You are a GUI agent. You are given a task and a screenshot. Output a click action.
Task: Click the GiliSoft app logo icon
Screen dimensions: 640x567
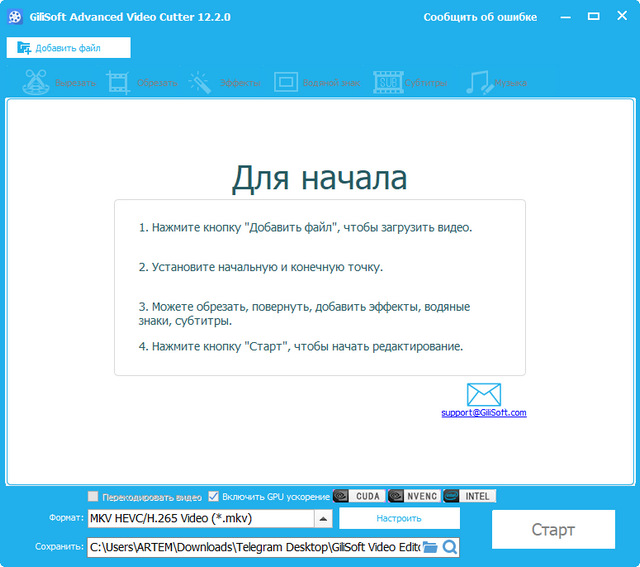(x=15, y=17)
